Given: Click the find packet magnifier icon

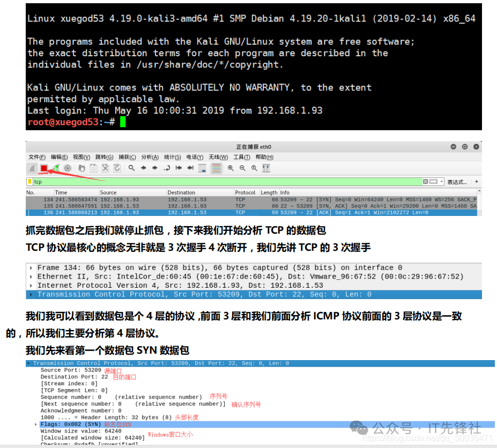Looking at the screenshot, I should pyautogui.click(x=131, y=168).
